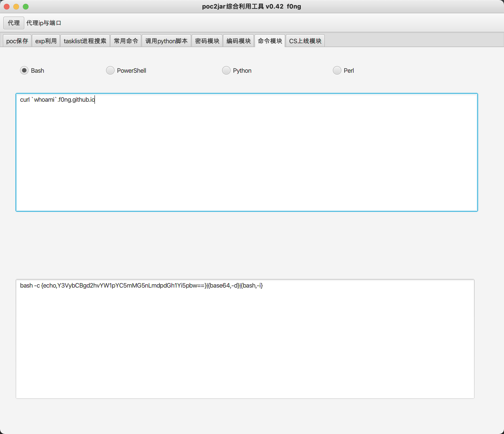Open the 密码模块 tab

(207, 41)
